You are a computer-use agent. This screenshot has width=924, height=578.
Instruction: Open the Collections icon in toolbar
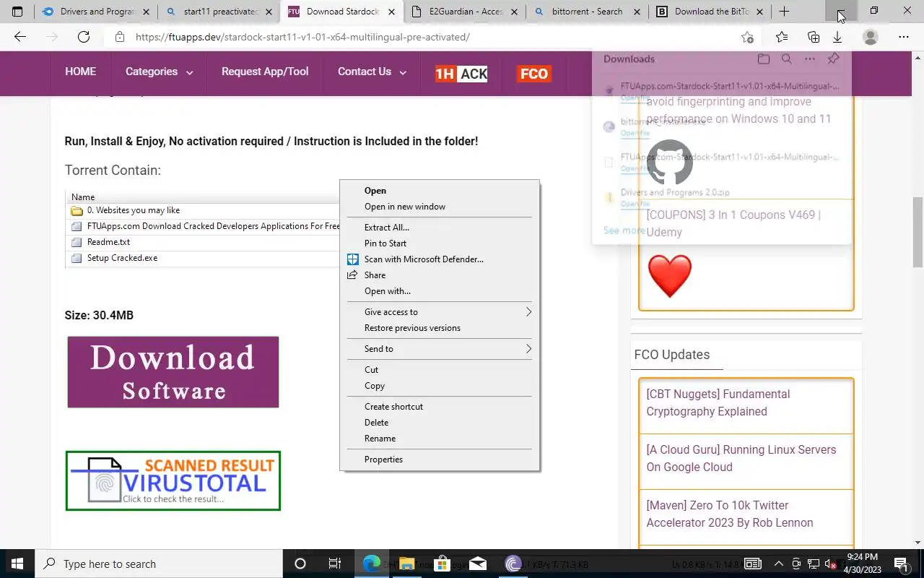[x=814, y=37]
